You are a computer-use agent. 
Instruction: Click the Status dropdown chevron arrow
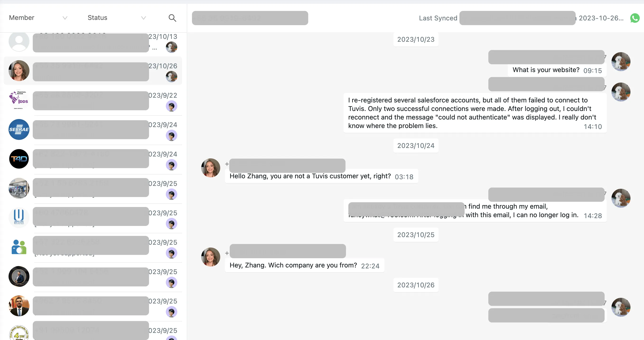144,18
